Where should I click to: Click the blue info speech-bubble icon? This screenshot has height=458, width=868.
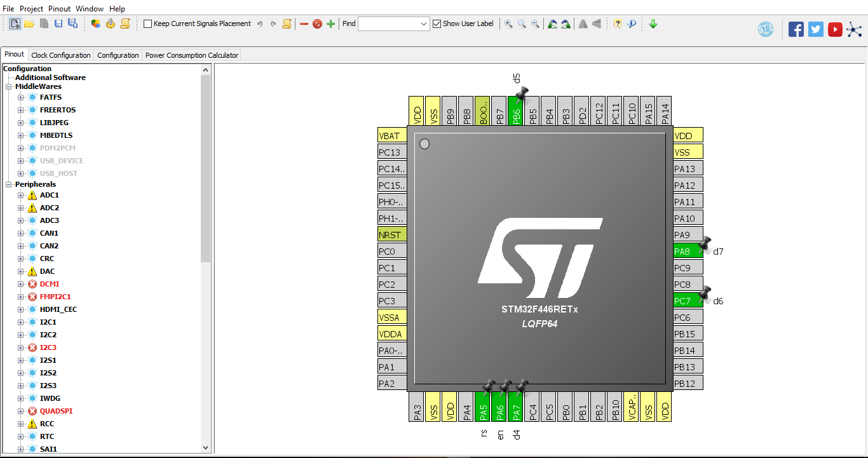[x=632, y=24]
